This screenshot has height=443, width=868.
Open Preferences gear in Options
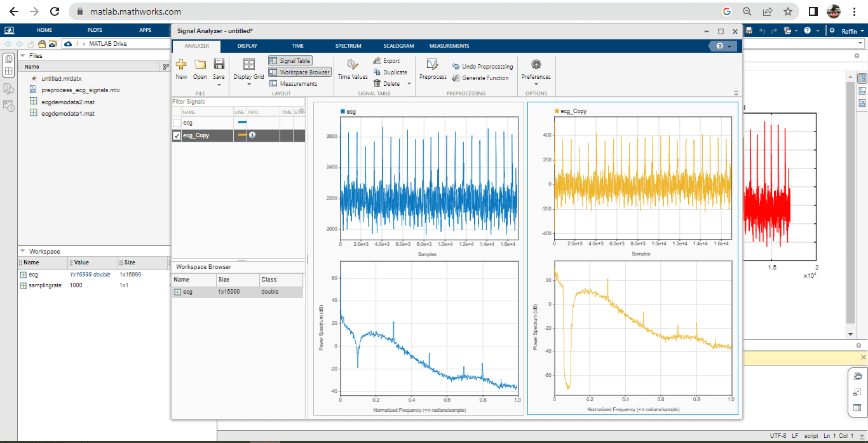tap(536, 64)
